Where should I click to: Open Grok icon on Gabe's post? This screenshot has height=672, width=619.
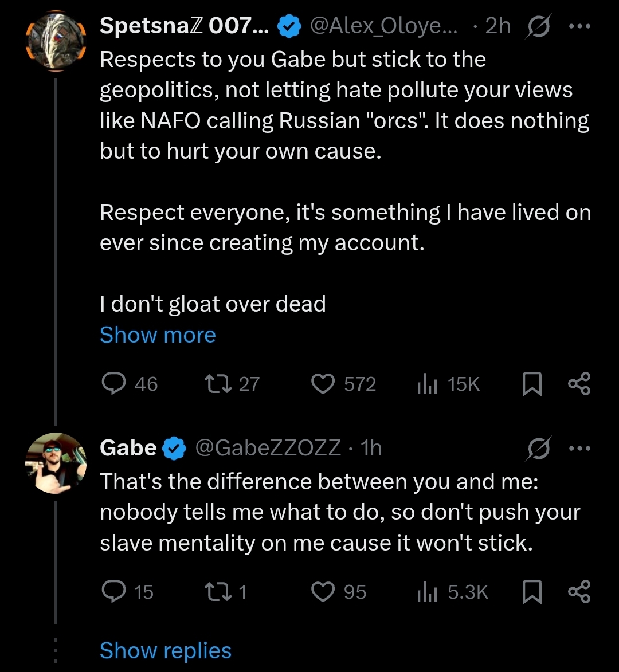(537, 448)
